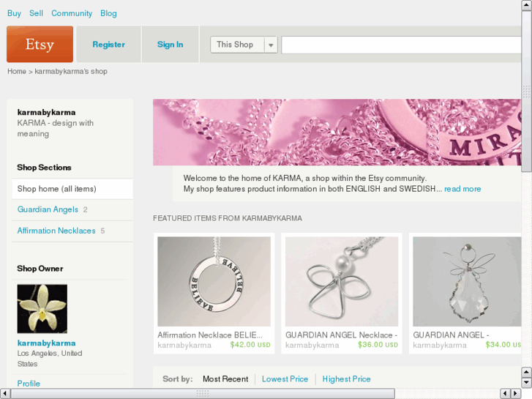Screen dimensions: 532x399
Task: Click Los Angeles, United States text
Action: point(50,359)
